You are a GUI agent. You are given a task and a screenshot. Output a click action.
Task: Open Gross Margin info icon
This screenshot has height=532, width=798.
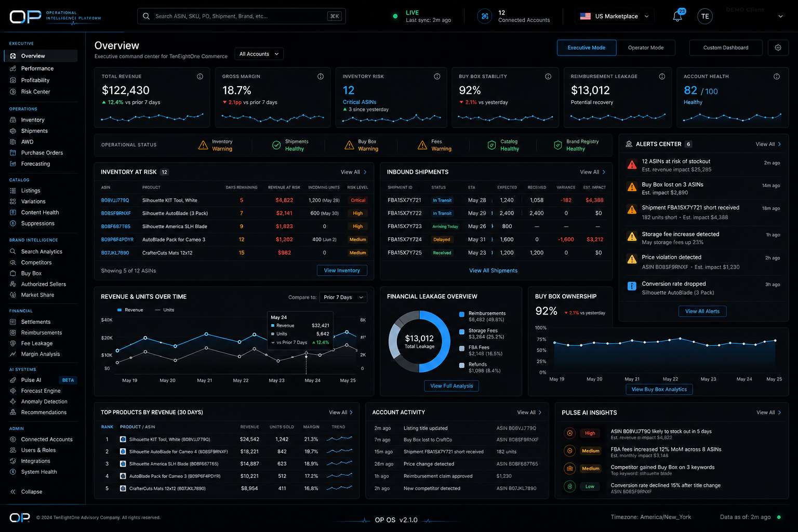[x=321, y=76]
